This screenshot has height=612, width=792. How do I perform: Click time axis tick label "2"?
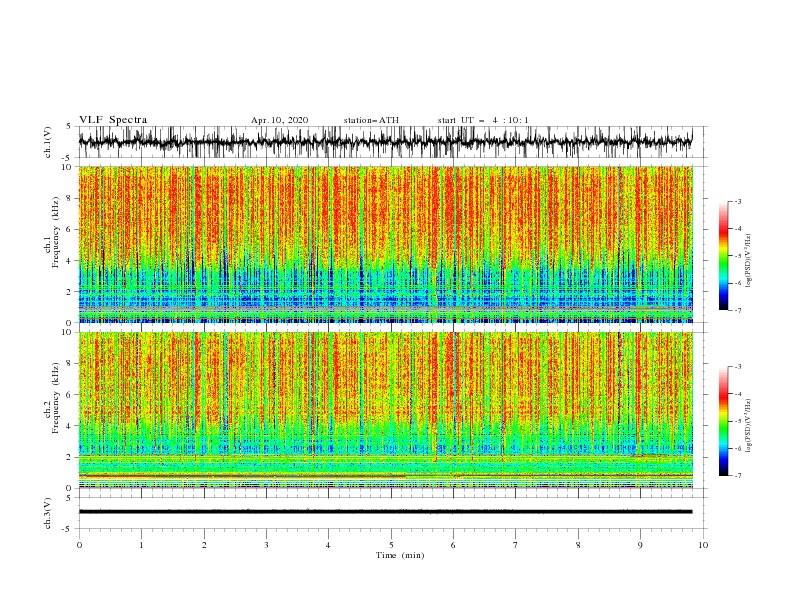coord(204,545)
